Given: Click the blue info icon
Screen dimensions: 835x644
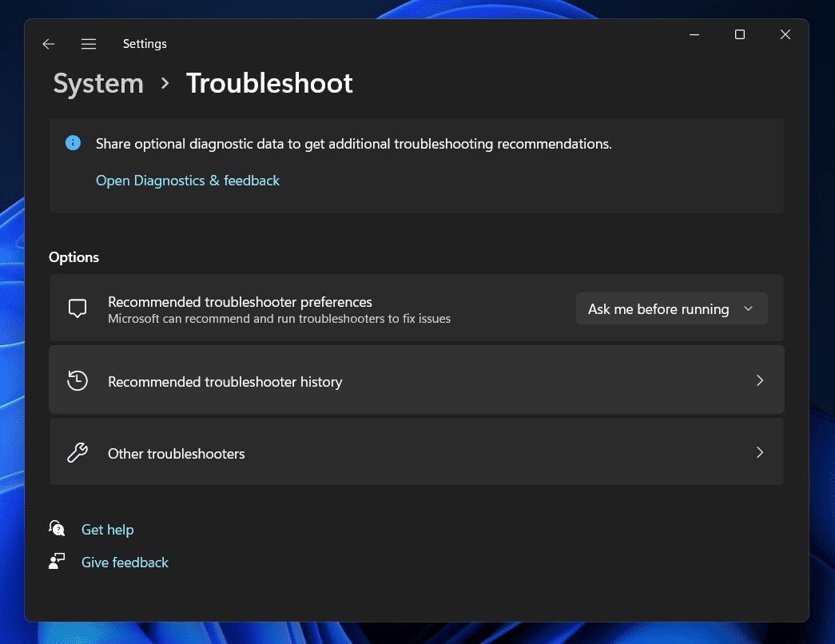Looking at the screenshot, I should coord(74,144).
